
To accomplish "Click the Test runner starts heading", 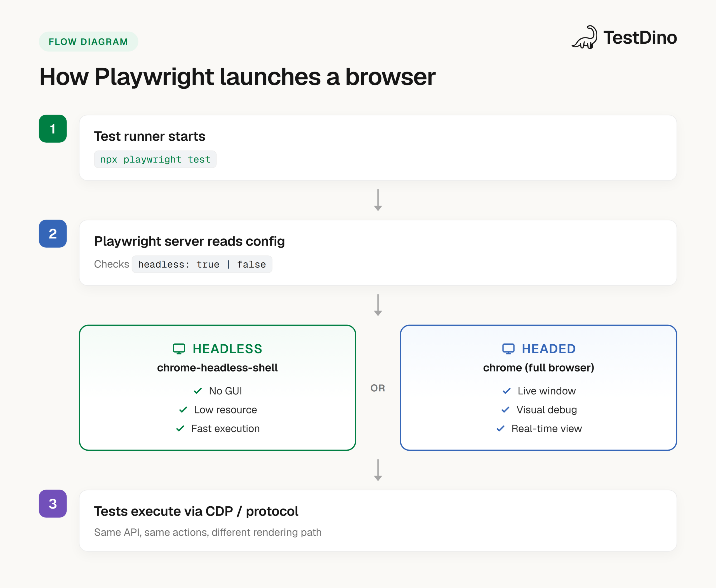I will [x=150, y=136].
